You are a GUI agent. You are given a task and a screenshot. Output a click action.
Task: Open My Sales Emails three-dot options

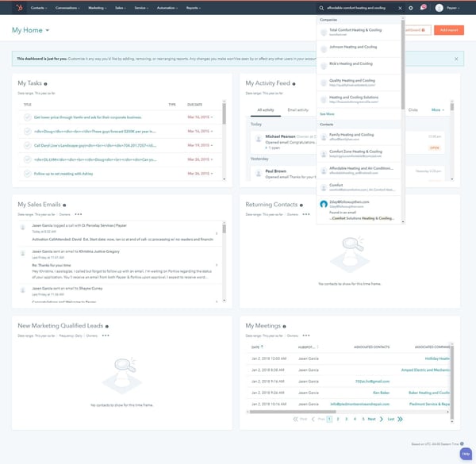[x=79, y=214]
